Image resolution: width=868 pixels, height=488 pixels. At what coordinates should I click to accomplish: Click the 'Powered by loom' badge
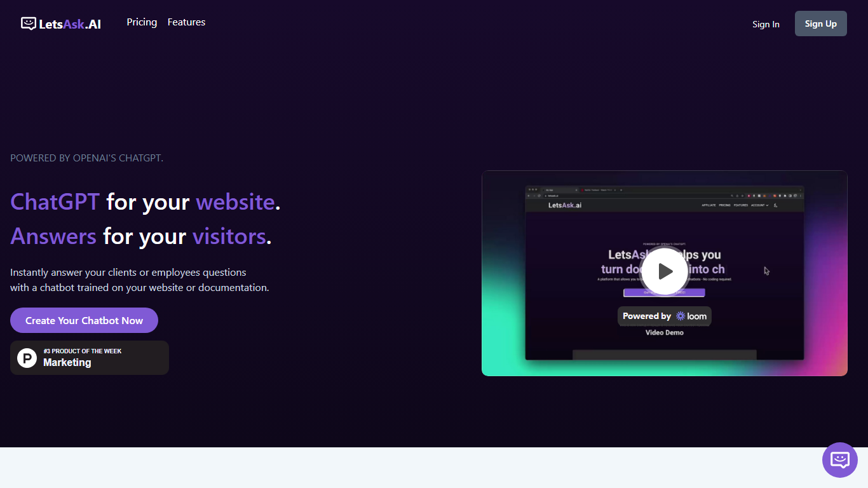[x=664, y=316]
